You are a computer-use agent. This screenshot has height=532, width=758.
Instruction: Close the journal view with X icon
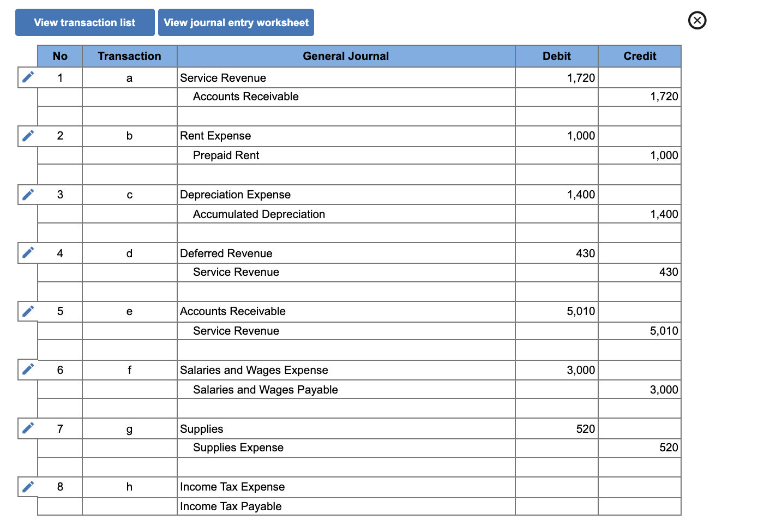697,21
